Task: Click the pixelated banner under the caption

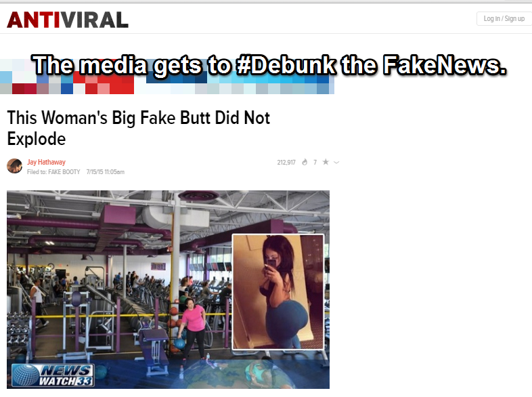Action: [167, 77]
